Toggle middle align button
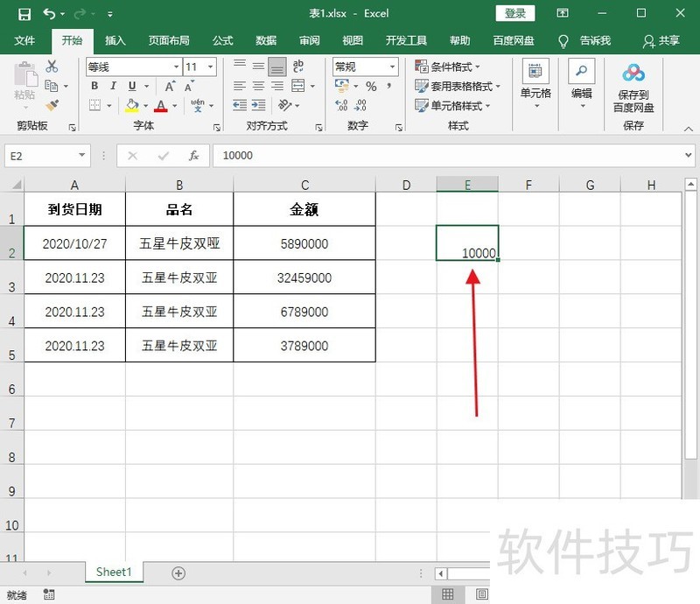Screen dimensions: 700x604 point(258,67)
